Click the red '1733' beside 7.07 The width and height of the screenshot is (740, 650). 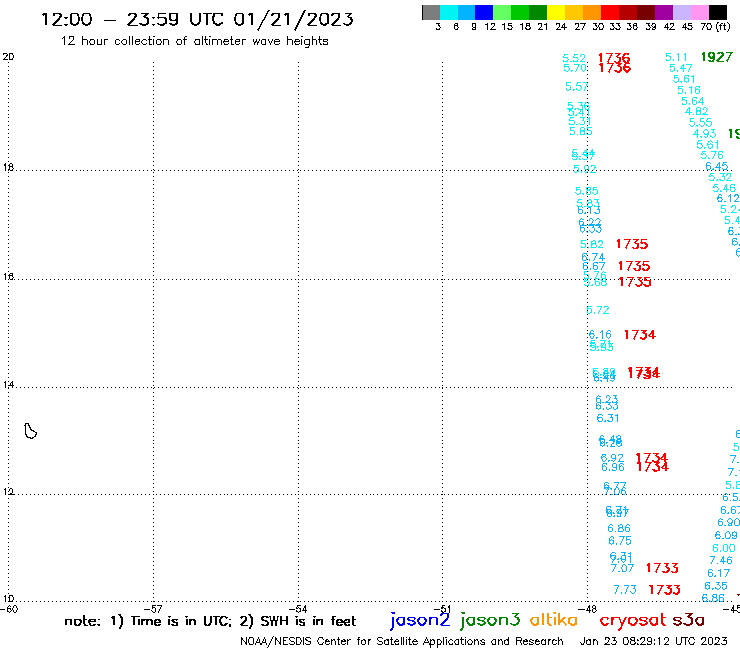pyautogui.click(x=662, y=568)
